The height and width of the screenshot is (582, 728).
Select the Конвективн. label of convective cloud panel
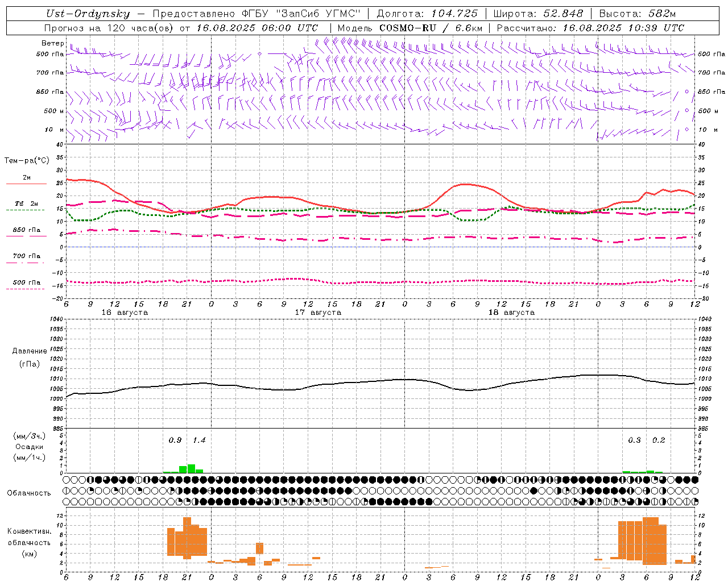click(x=29, y=531)
